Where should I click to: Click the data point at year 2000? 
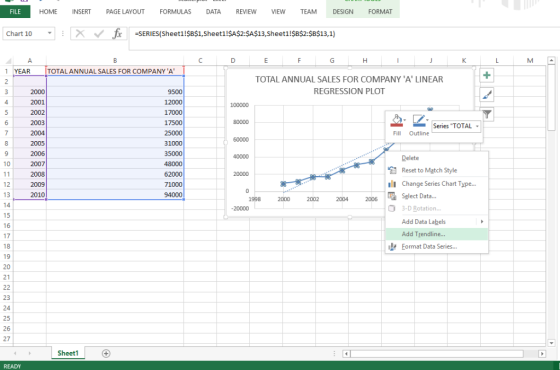click(283, 184)
